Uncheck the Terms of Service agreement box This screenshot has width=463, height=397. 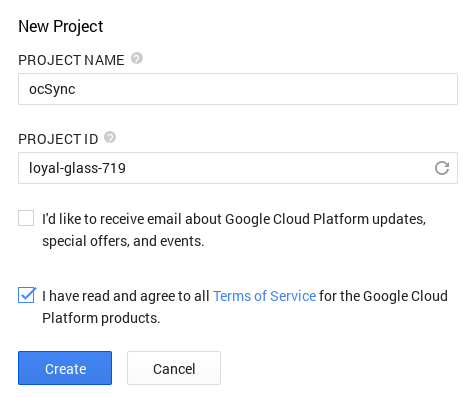click(26, 295)
